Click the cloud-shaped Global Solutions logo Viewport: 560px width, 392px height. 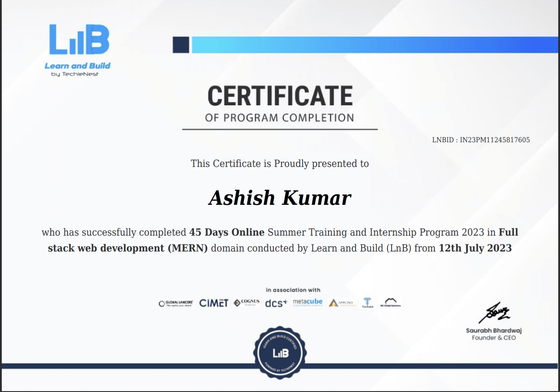[x=391, y=302]
